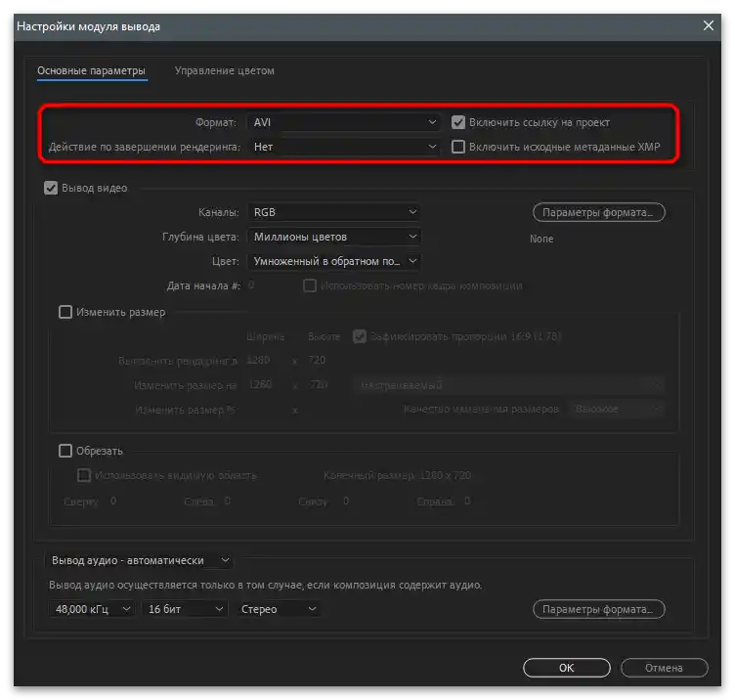Click the audio output note about композиция

[x=265, y=585]
